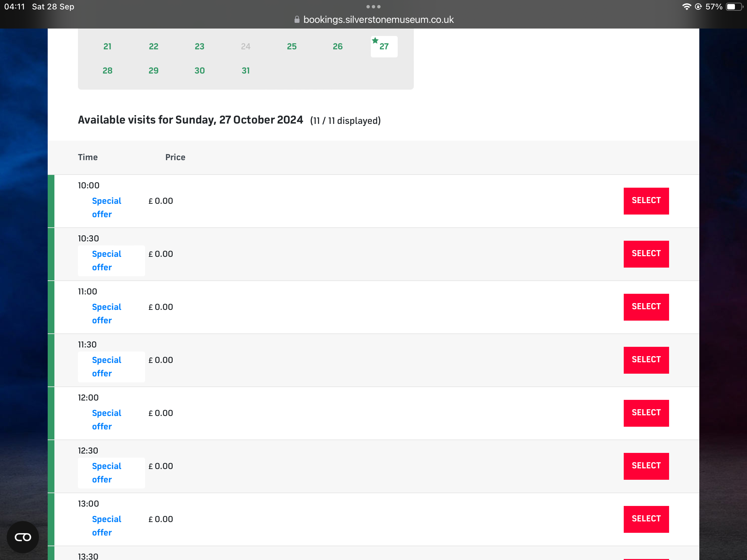
Task: Choose 21 on the calendar
Action: pyautogui.click(x=107, y=47)
